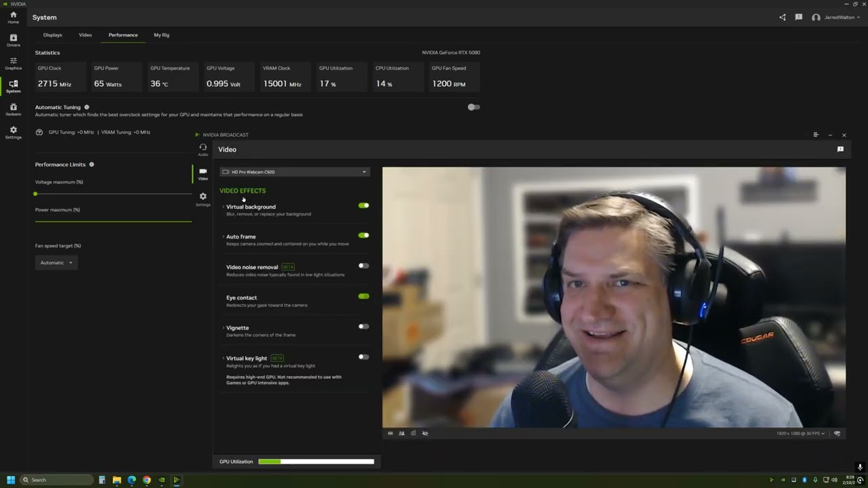The width and height of the screenshot is (868, 488).
Task: Click the microphone icon in the system tray
Action: [x=816, y=480]
